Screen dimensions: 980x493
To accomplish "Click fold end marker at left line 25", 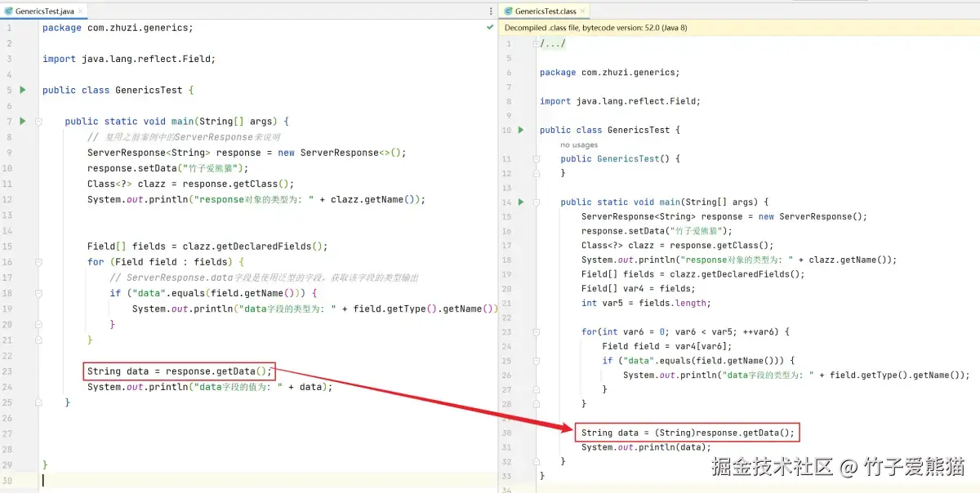I will (38, 402).
